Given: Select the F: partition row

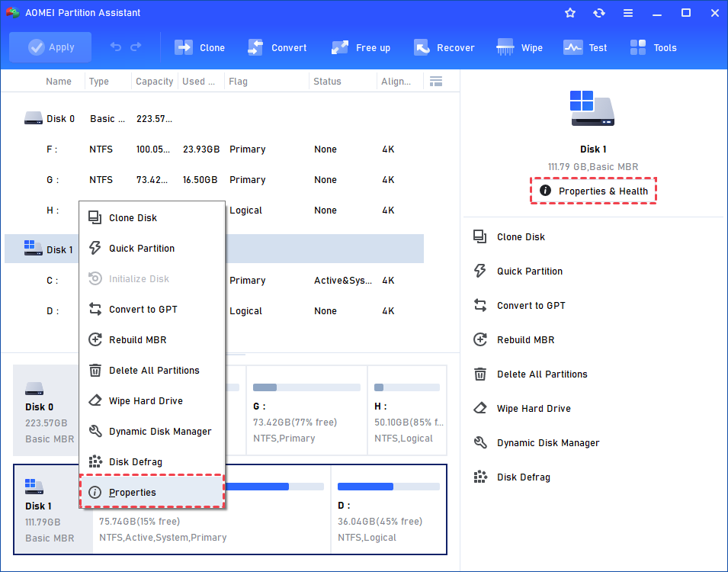Looking at the screenshot, I should tap(214, 149).
